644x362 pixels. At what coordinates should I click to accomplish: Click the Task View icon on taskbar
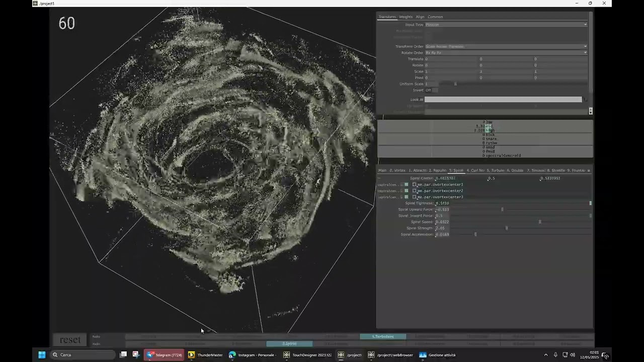(123, 355)
